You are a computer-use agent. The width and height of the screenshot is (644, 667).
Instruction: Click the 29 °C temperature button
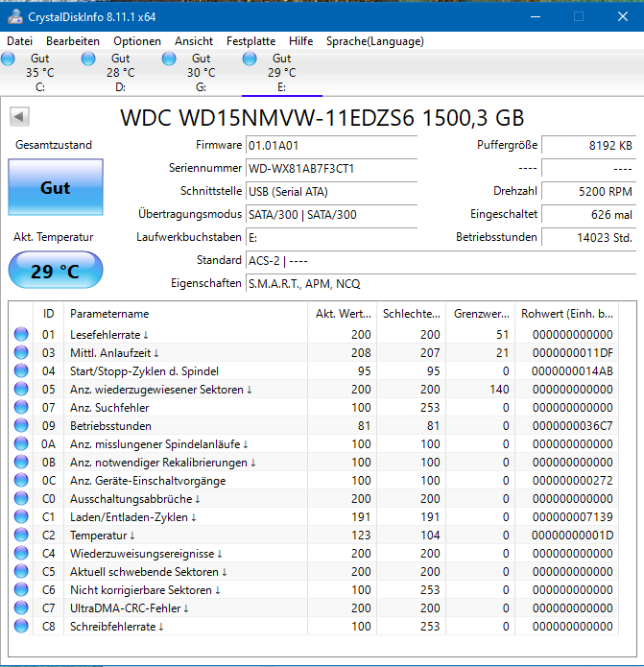click(x=56, y=271)
